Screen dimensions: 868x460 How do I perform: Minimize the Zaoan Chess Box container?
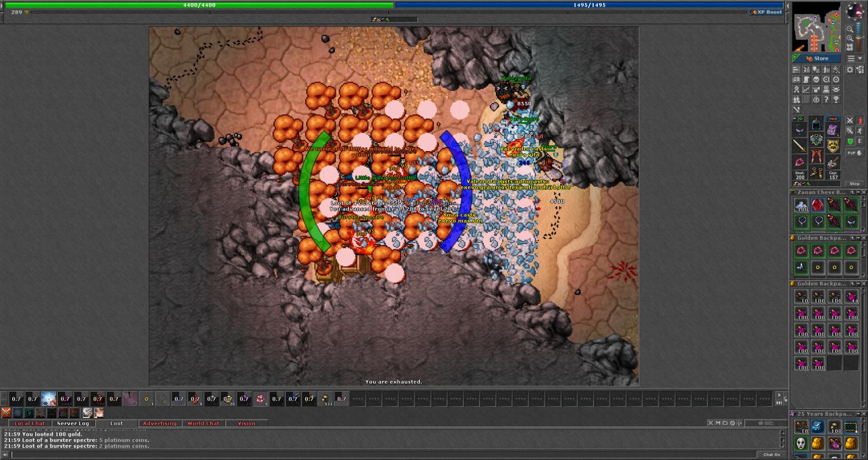point(859,192)
